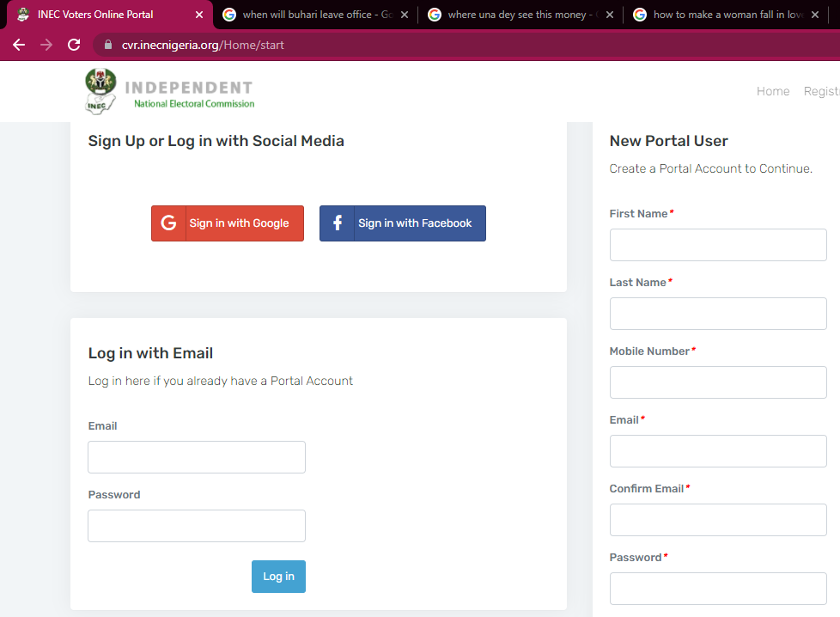Close the INEC Voters Online Portal tab

point(199,15)
